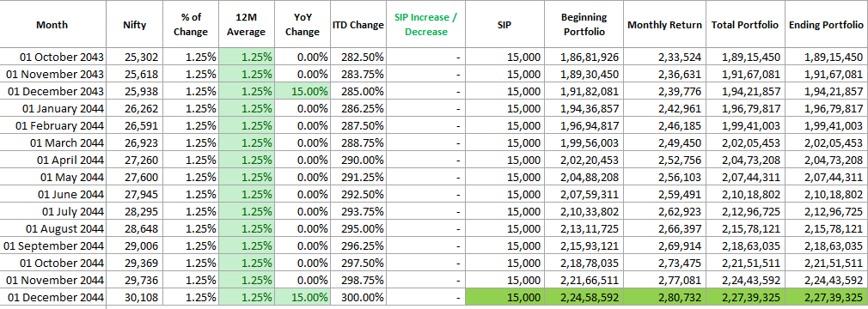Select the 01 May 2044 date cell
This screenshot has height=309, width=868.
tap(52, 177)
